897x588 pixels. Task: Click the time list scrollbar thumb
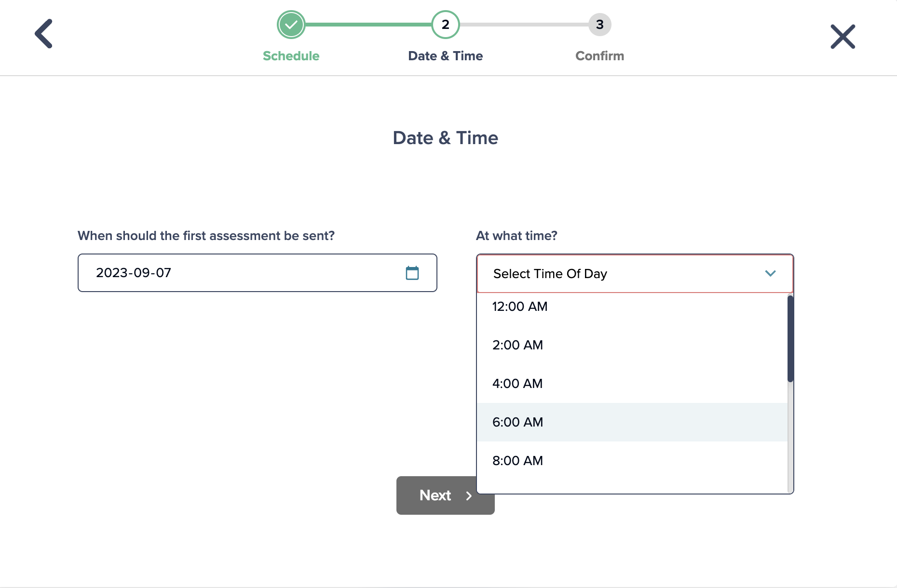790,338
